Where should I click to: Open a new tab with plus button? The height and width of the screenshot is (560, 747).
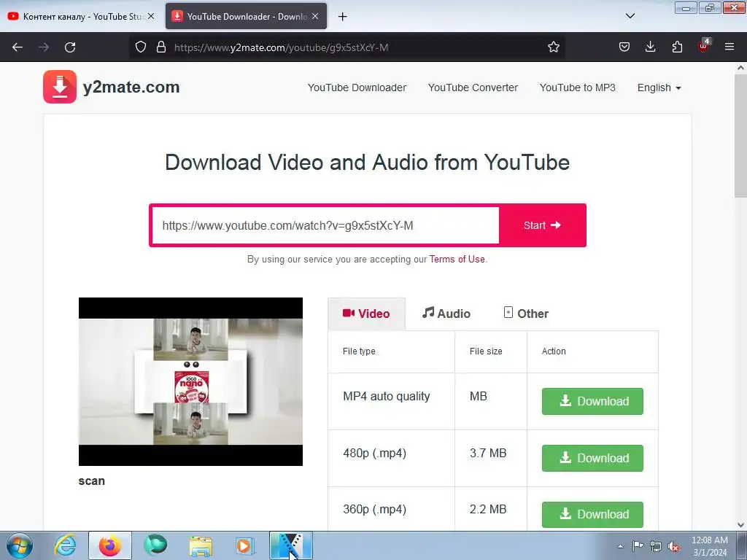click(342, 17)
